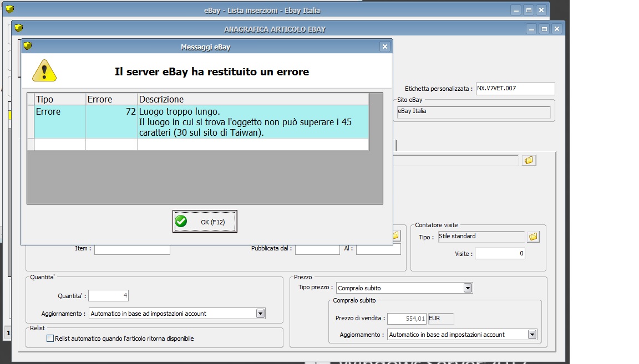Screen dimensions: 639x364
Task: Open folder icon beside the long field under Sito eBay
Action: [529, 161]
